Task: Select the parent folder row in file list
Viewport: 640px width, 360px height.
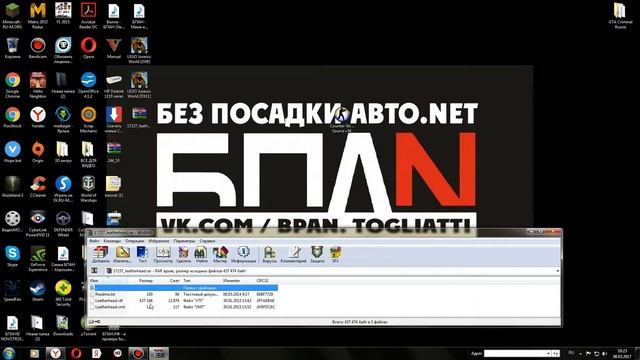Action: click(183, 288)
